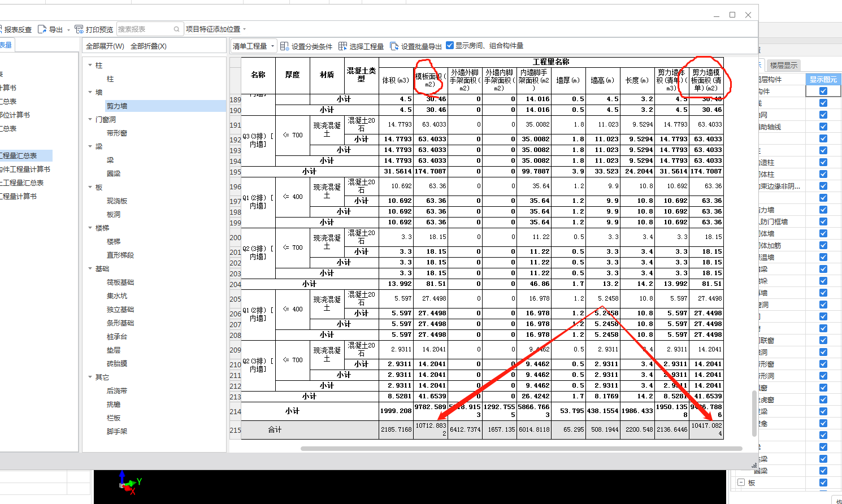Switch to the 楼层显示 tab
This screenshot has height=504, width=842.
(784, 65)
